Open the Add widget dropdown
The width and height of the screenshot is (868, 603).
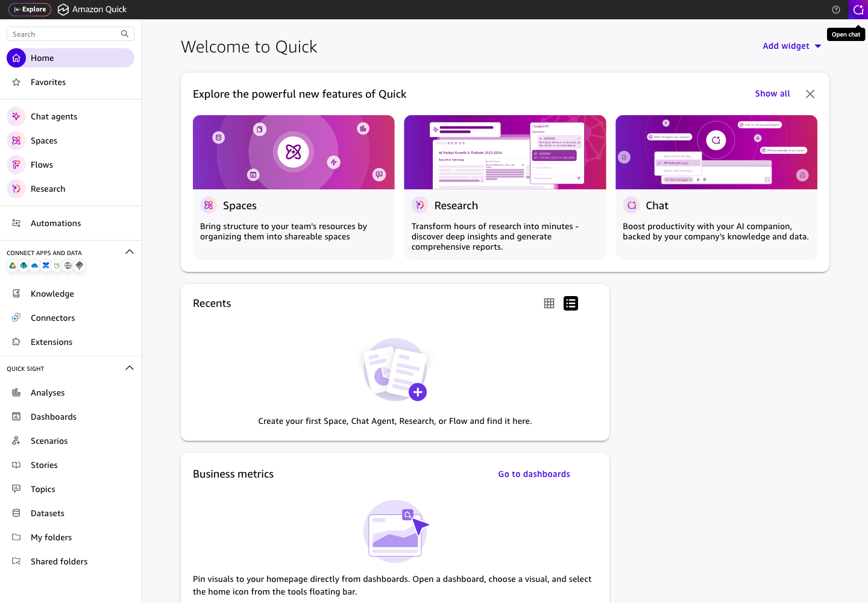click(x=791, y=46)
